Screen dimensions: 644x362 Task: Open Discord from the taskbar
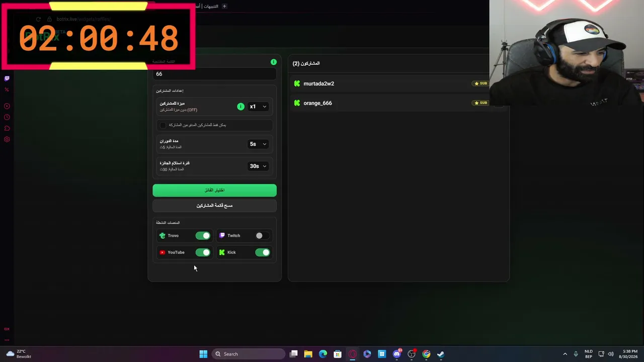pos(397,354)
